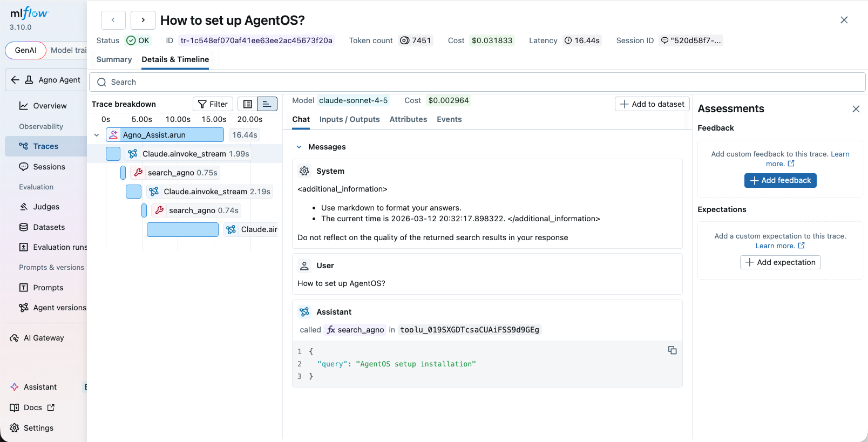The image size is (868, 442).
Task: Copy the search_agno query JSON
Action: (x=672, y=350)
